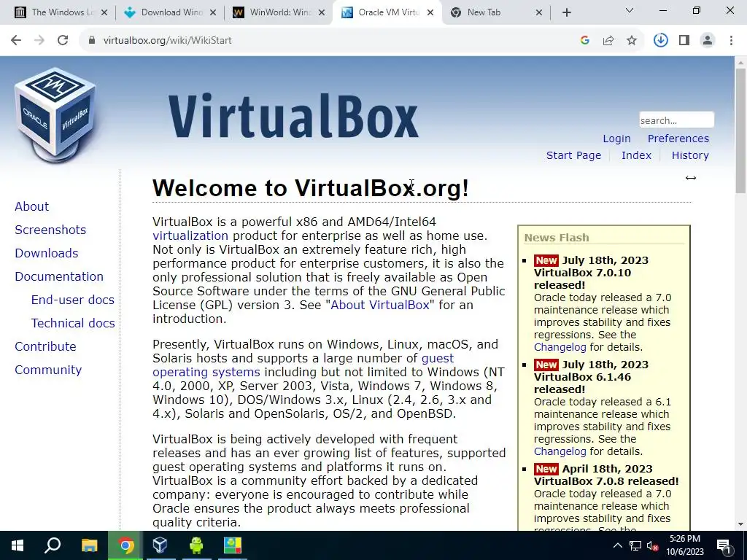The height and width of the screenshot is (560, 747).
Task: Open taskbar Search magnifier
Action: (53, 545)
